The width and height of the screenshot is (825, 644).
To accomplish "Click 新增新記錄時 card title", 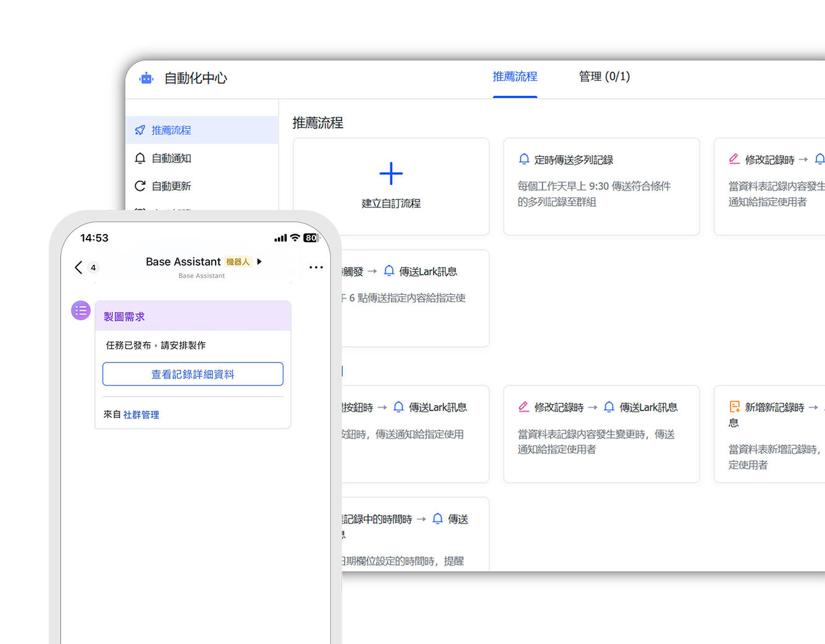I will click(774, 408).
